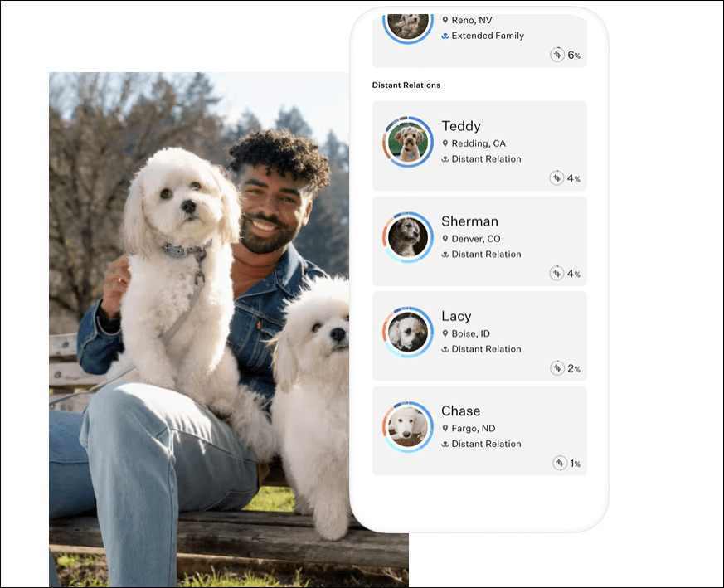The height and width of the screenshot is (588, 724).
Task: Click the DNA icon beside 6%
Action: tap(557, 55)
